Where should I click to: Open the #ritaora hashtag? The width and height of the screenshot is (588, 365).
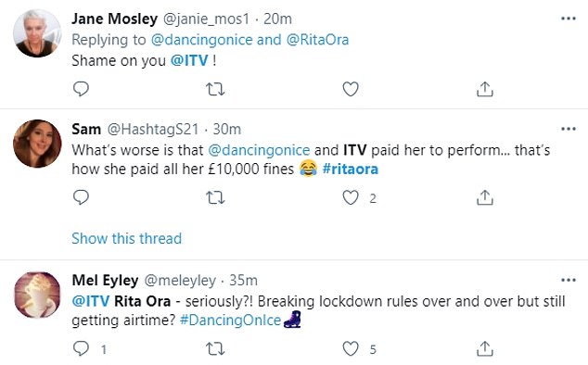pyautogui.click(x=351, y=169)
